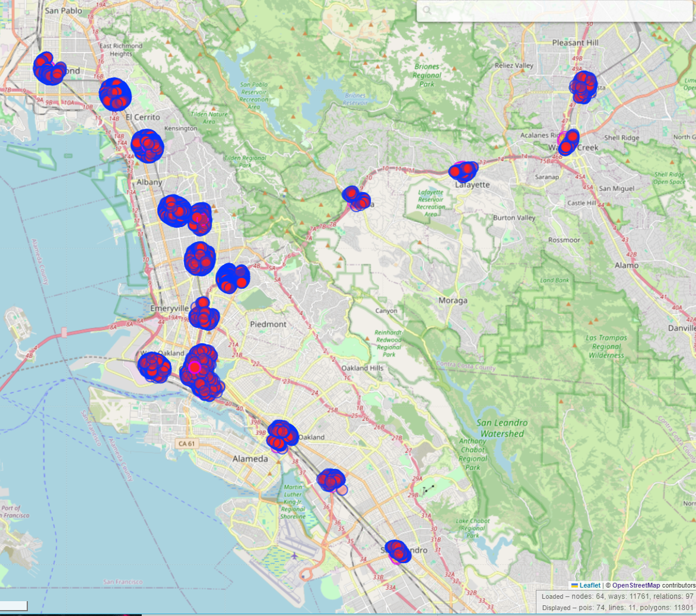The height and width of the screenshot is (616, 696).
Task: Click the magnifier icon in the search box
Action: pos(427,9)
